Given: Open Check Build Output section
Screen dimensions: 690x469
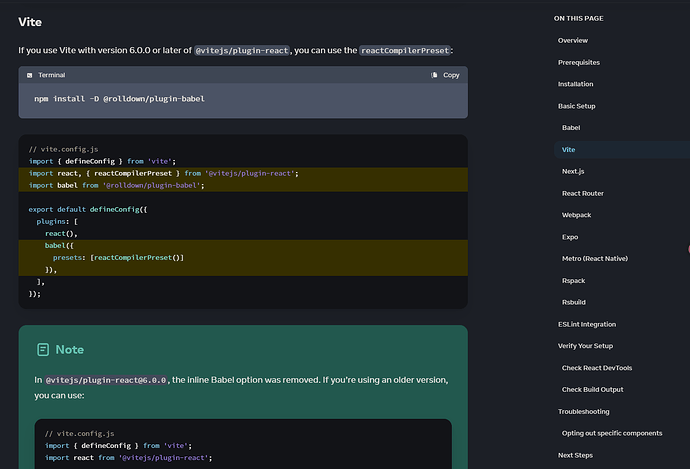Looking at the screenshot, I should pyautogui.click(x=592, y=389).
